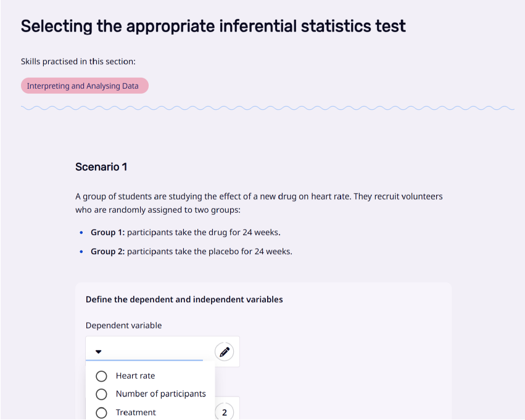Select the Heart rate radio circle
This screenshot has width=525, height=420.
pyautogui.click(x=101, y=376)
